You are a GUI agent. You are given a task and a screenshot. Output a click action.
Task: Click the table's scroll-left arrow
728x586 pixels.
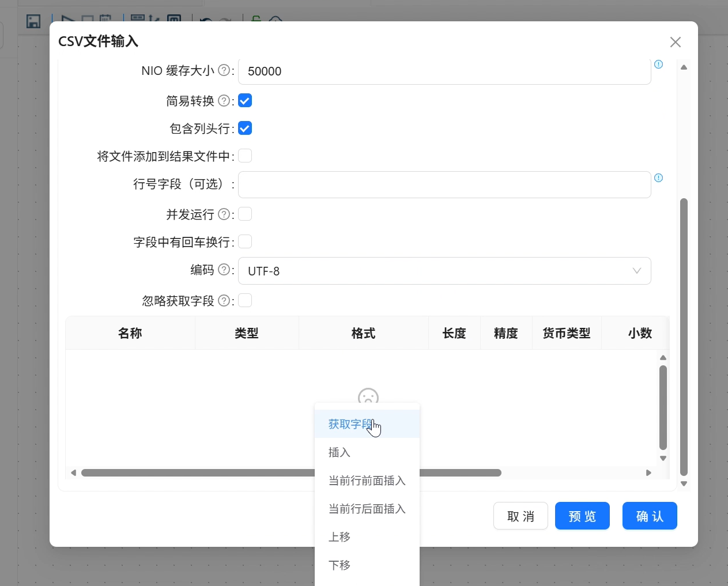73,473
